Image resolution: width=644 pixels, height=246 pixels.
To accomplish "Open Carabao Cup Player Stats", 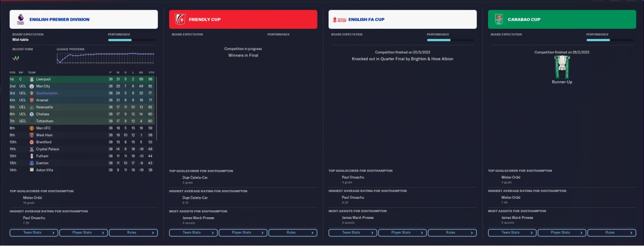I will coord(562,233).
